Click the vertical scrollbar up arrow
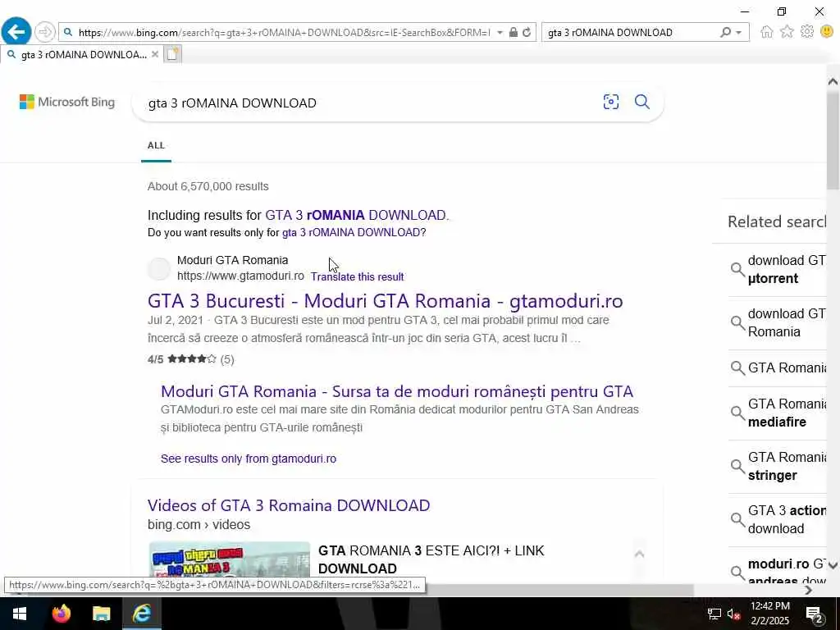 pyautogui.click(x=833, y=81)
